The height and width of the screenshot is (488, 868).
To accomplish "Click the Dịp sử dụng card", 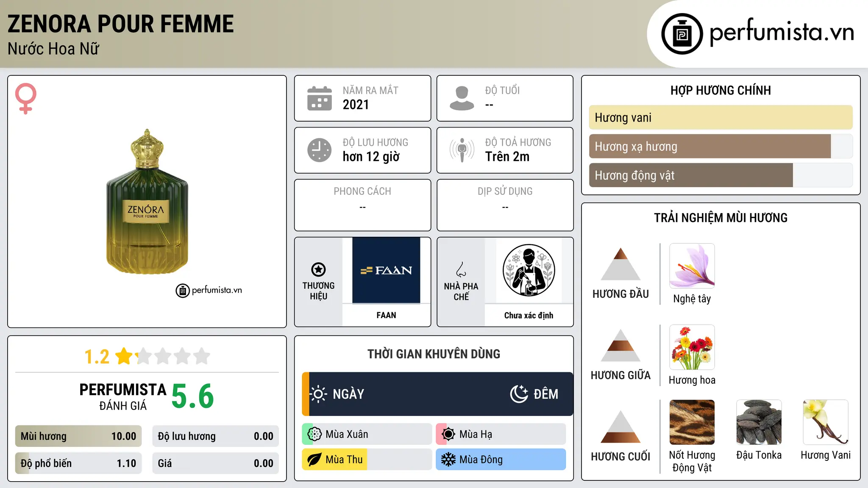I will click(x=505, y=205).
